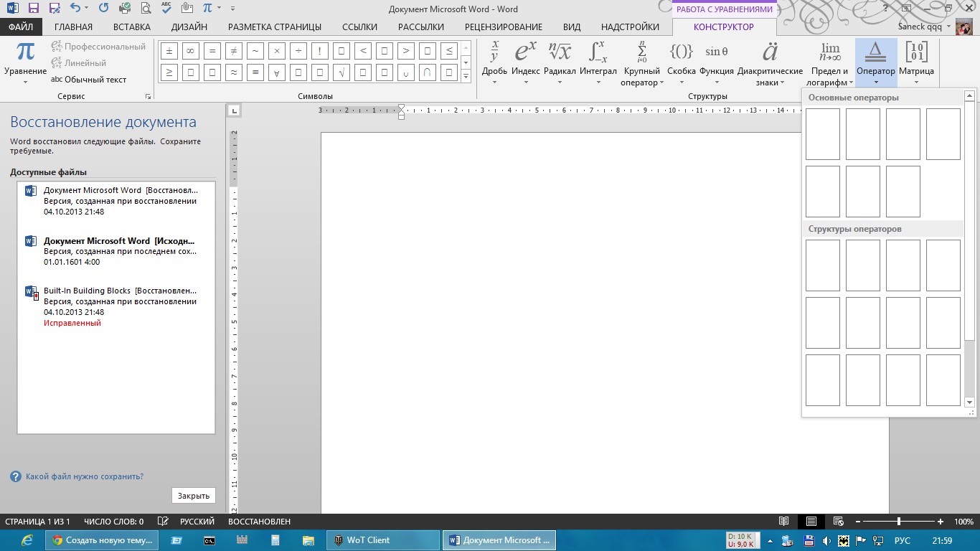Open the ФАЙЛ file tab
Image resolution: width=980 pixels, height=551 pixels.
21,27
